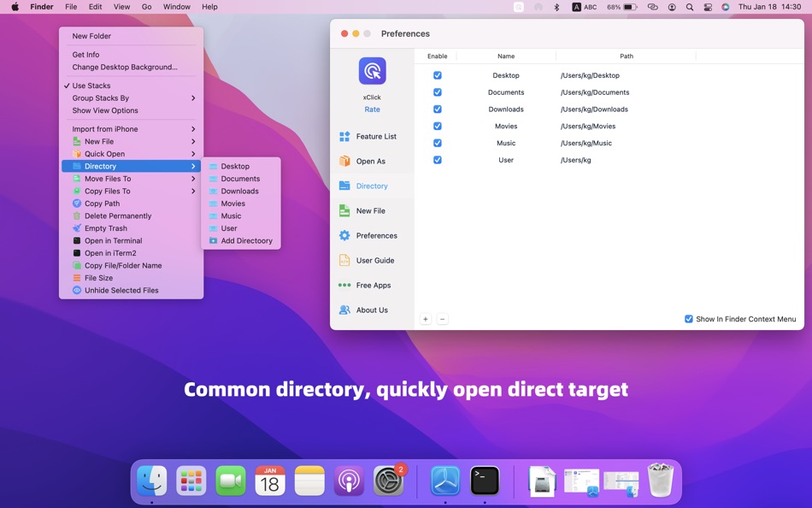Click the Feature List sidebar icon
Screen dimensions: 812x508
[344, 136]
